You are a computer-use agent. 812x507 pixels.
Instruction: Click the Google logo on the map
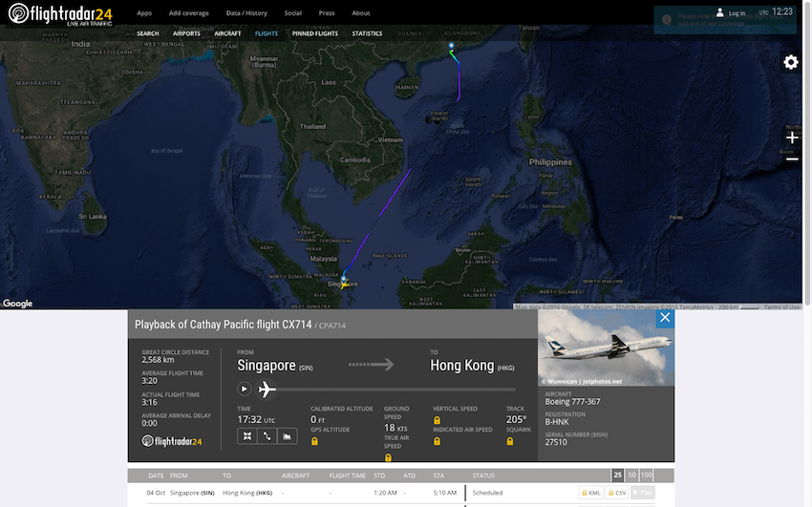click(x=17, y=304)
